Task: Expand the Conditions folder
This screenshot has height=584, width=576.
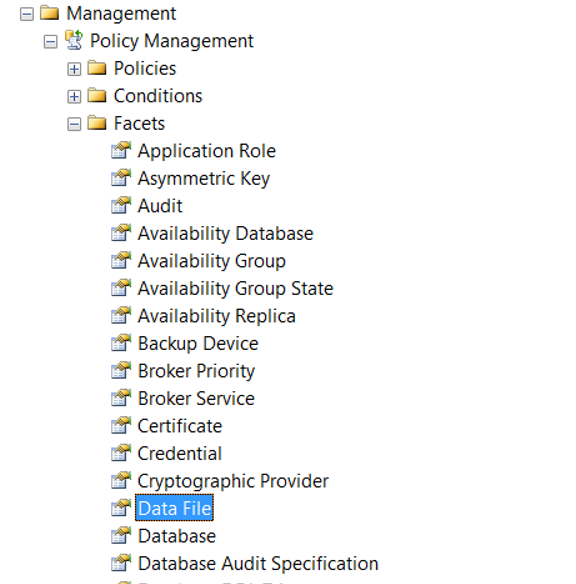Action: pos(74,97)
